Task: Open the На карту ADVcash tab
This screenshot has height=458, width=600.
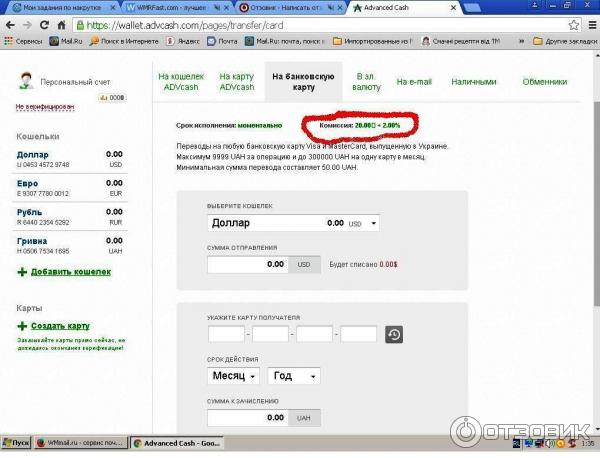Action: click(237, 81)
